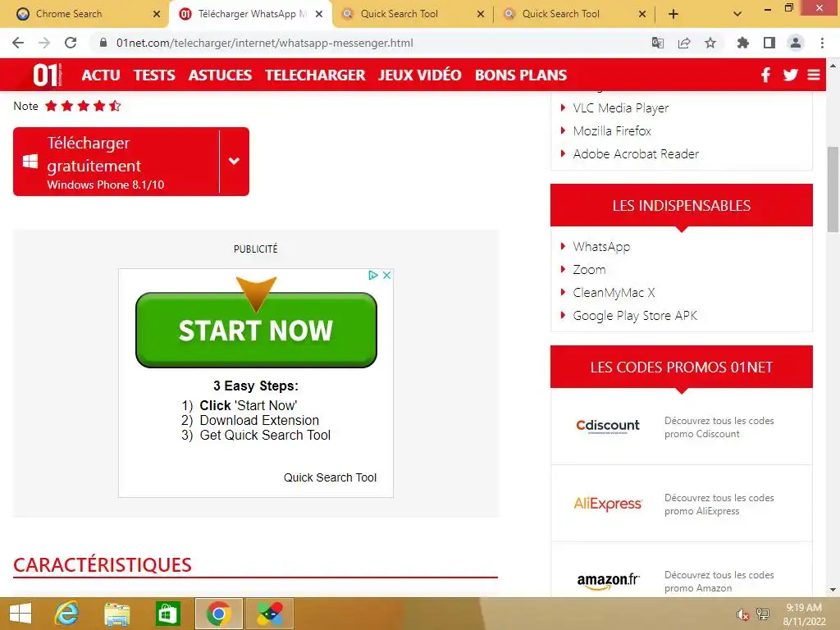This screenshot has height=630, width=840.
Task: Click the Découvrez tous les codes promo AliExpress text
Action: click(x=719, y=504)
